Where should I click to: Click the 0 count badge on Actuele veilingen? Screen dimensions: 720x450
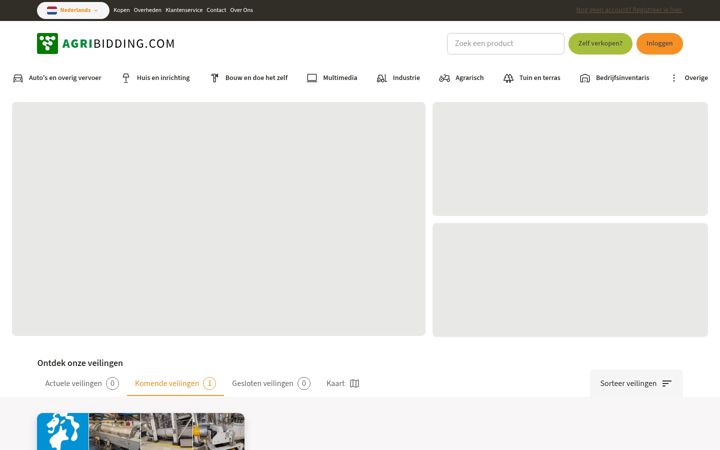coord(112,383)
